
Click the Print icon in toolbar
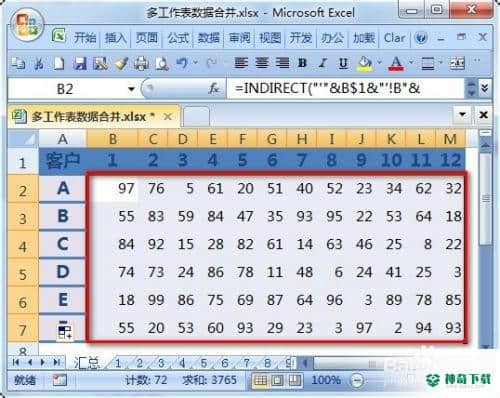pyautogui.click(x=141, y=63)
